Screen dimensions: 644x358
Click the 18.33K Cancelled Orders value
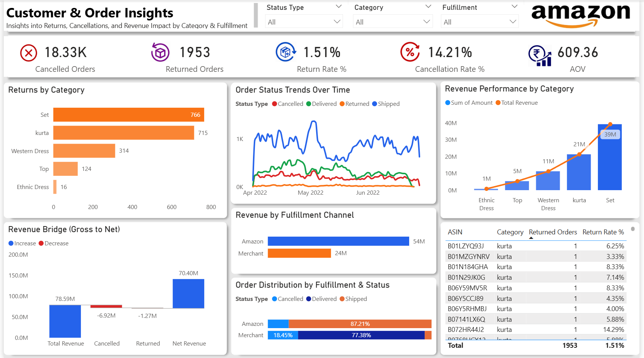[x=66, y=53]
